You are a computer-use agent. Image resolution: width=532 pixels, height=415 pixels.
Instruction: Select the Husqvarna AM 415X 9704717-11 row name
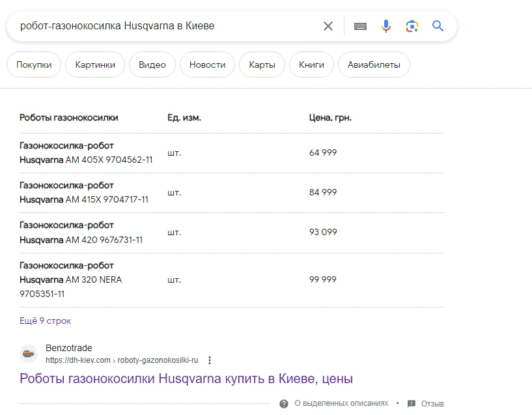pos(84,192)
